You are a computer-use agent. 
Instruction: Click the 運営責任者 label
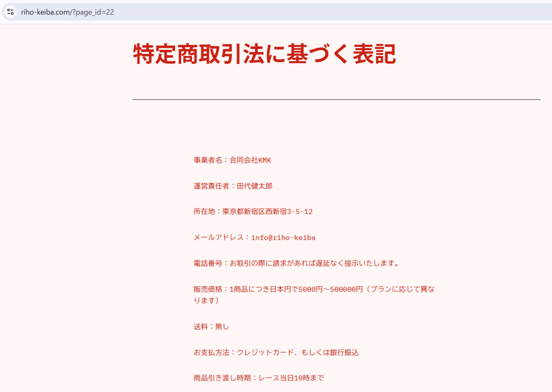[211, 186]
